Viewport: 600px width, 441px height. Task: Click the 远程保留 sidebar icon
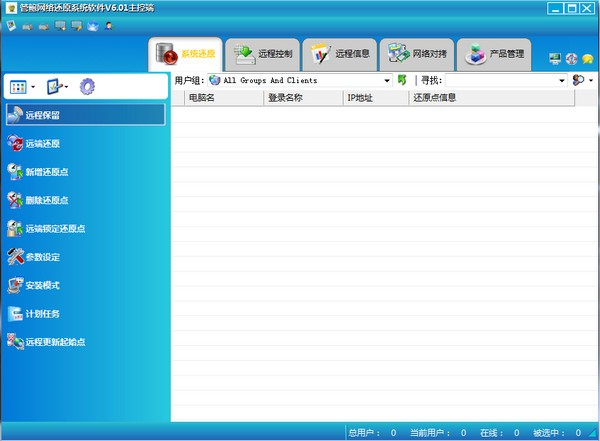pos(15,115)
